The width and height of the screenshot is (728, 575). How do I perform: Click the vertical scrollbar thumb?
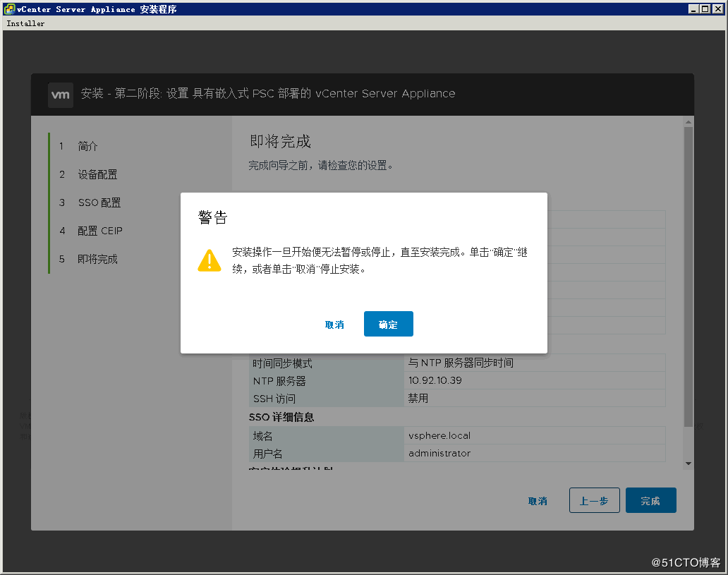pos(688,277)
